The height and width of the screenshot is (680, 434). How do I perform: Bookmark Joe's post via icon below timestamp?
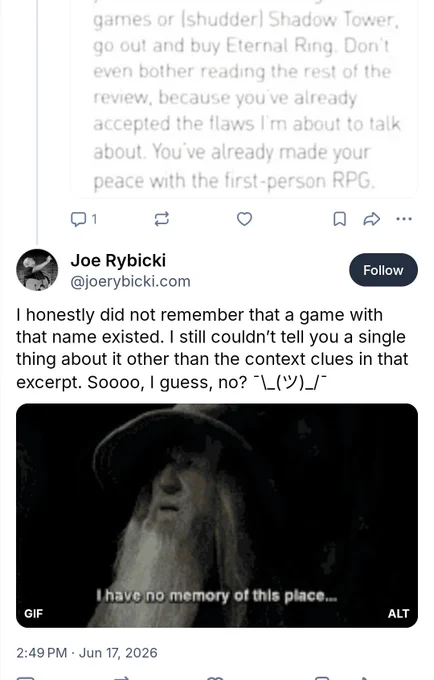coord(322,677)
